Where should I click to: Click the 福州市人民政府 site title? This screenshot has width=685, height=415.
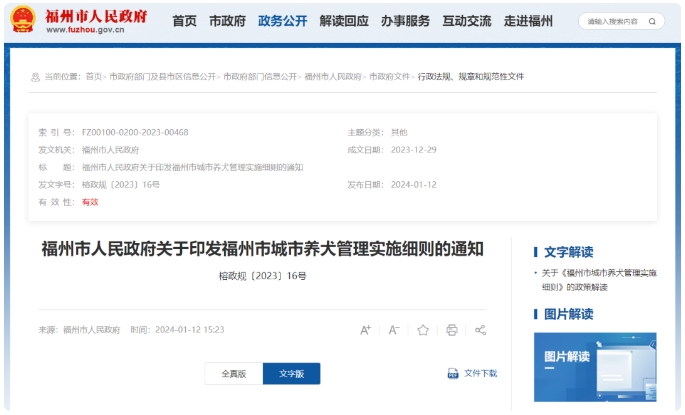pyautogui.click(x=96, y=16)
